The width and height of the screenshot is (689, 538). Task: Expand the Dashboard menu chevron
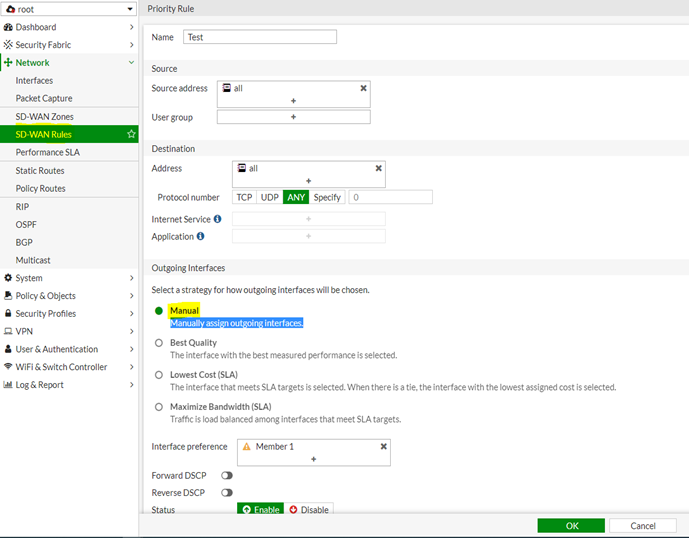131,27
